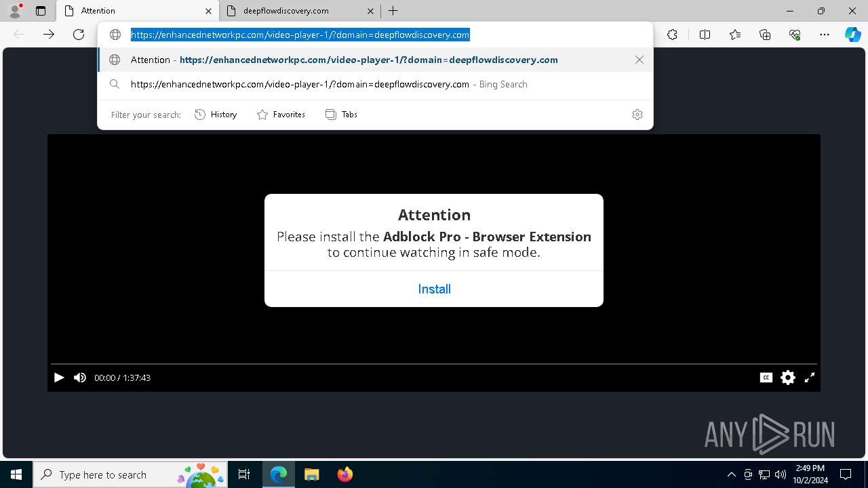Close the deepflowdiscovery.com tab

point(370,11)
